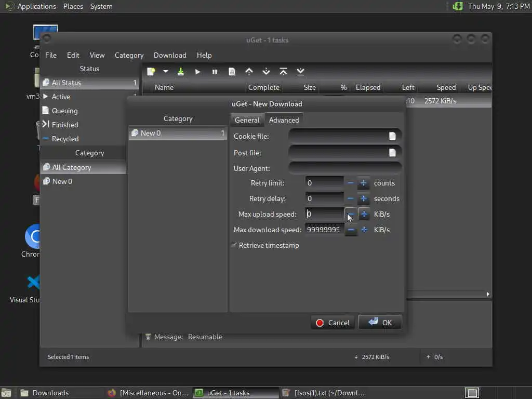
Task: Click the Cancel button
Action: pos(332,323)
